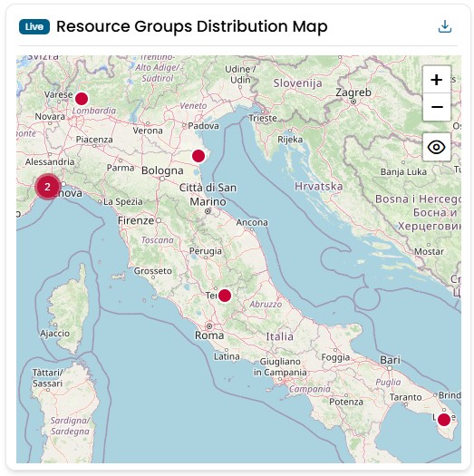The height and width of the screenshot is (476, 474).
Task: Click the Trieste label on the map
Action: pos(263,118)
